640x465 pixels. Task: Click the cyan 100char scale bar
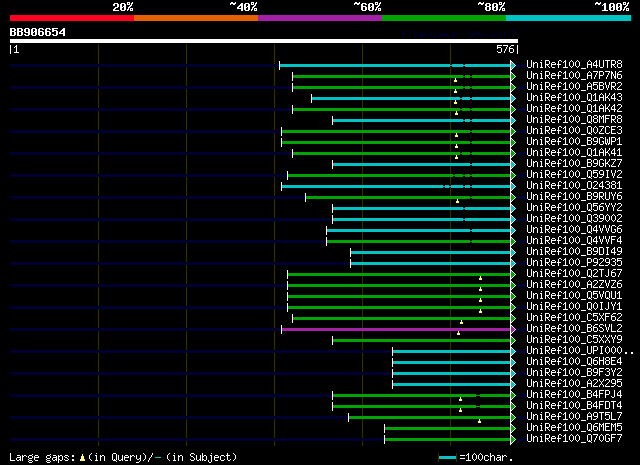[447, 458]
